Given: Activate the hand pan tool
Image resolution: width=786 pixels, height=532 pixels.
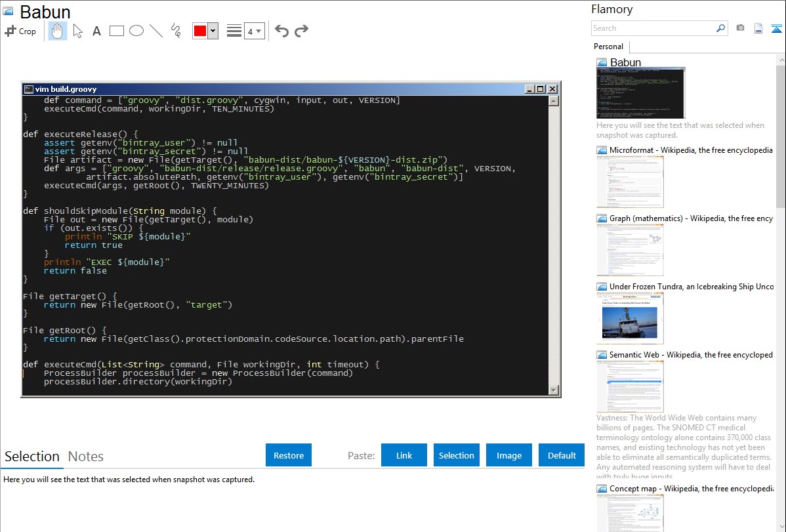Looking at the screenshot, I should tap(57, 31).
